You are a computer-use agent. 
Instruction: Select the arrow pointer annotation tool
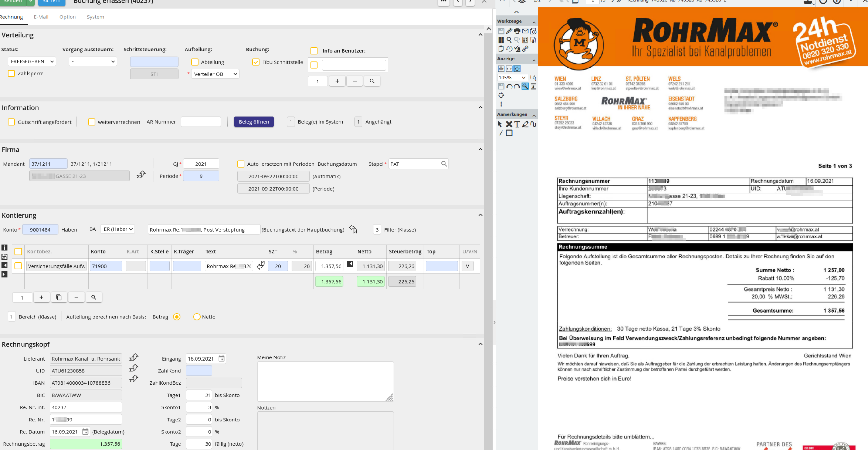click(500, 124)
